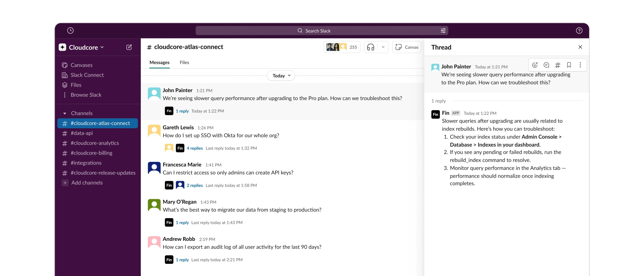Open 4 replies under Gareth Lewis's message
This screenshot has width=644, height=276.
(x=195, y=148)
